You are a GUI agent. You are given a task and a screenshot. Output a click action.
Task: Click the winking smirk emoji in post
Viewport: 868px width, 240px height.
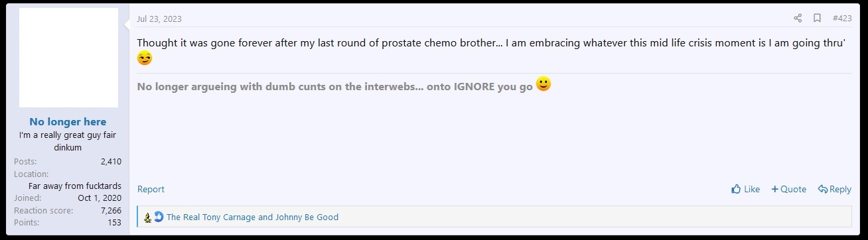pyautogui.click(x=145, y=58)
